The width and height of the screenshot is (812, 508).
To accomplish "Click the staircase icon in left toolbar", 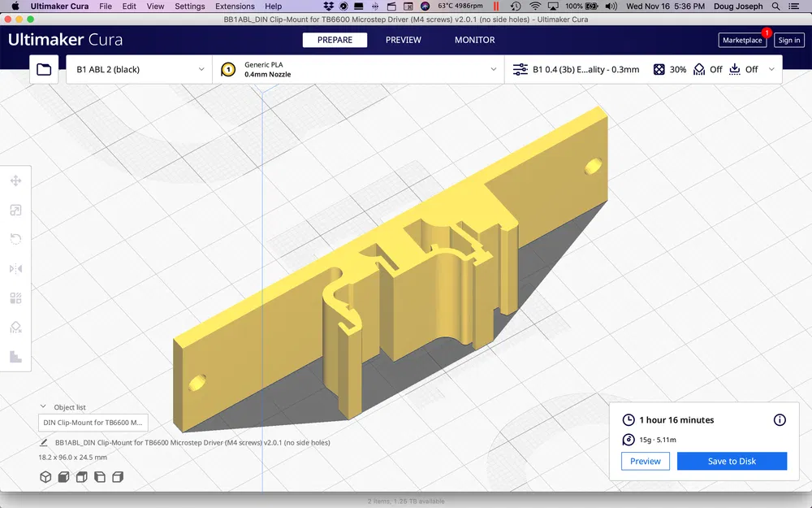I will tap(15, 357).
